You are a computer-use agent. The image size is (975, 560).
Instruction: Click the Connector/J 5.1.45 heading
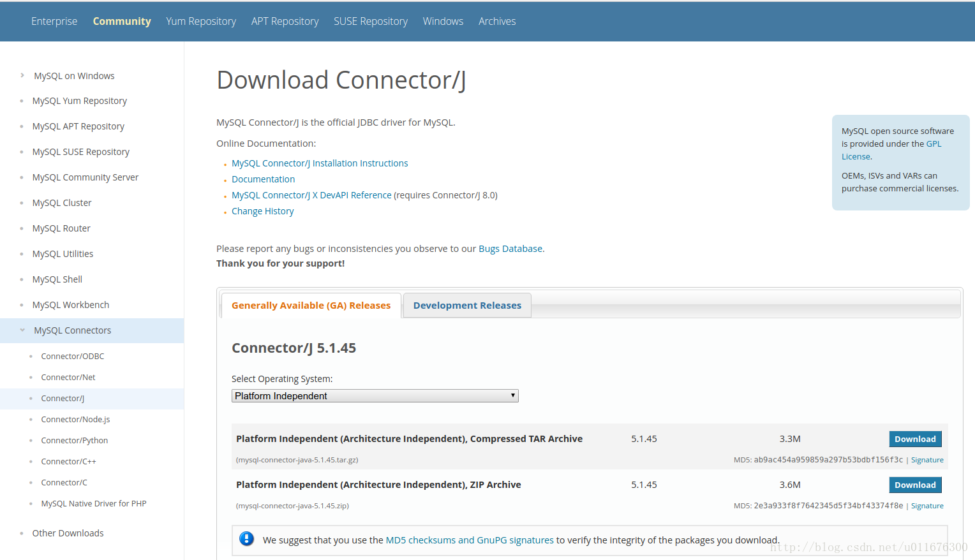pos(294,348)
